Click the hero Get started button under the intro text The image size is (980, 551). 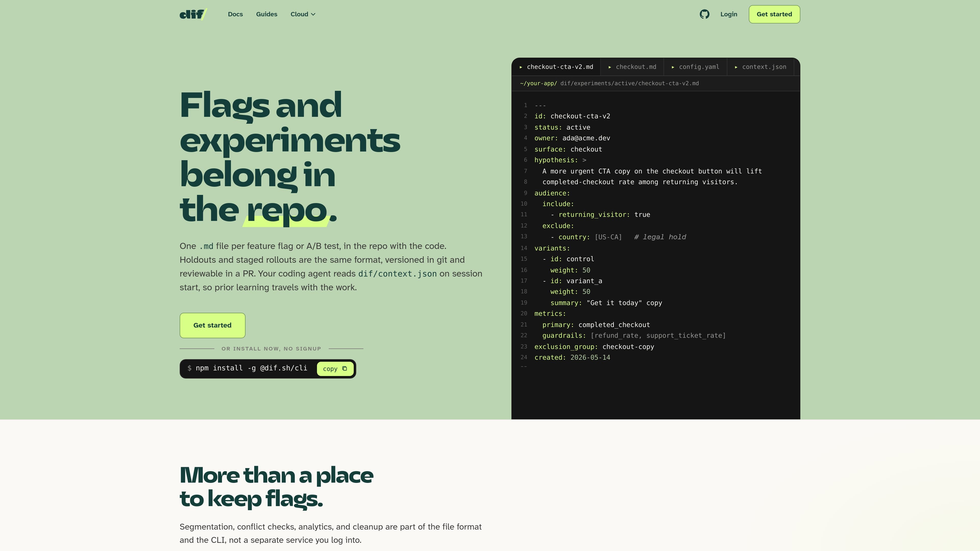212,325
